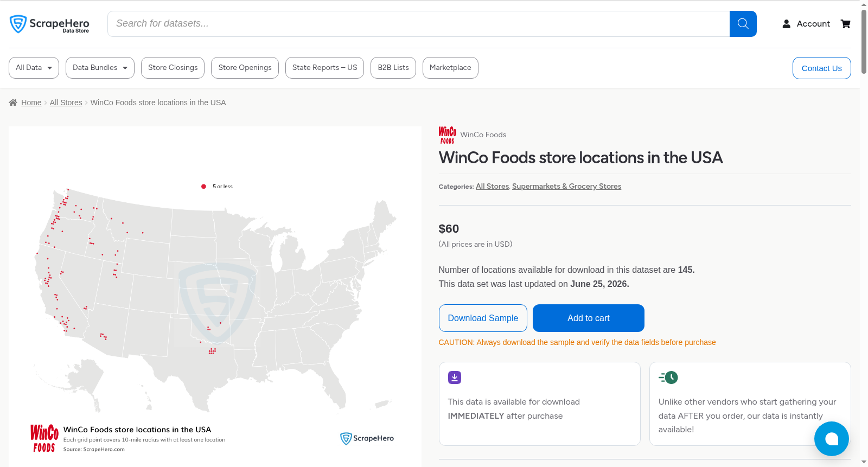Click the home icon in breadcrumb
Image resolution: width=868 pixels, height=467 pixels.
pyautogui.click(x=13, y=103)
